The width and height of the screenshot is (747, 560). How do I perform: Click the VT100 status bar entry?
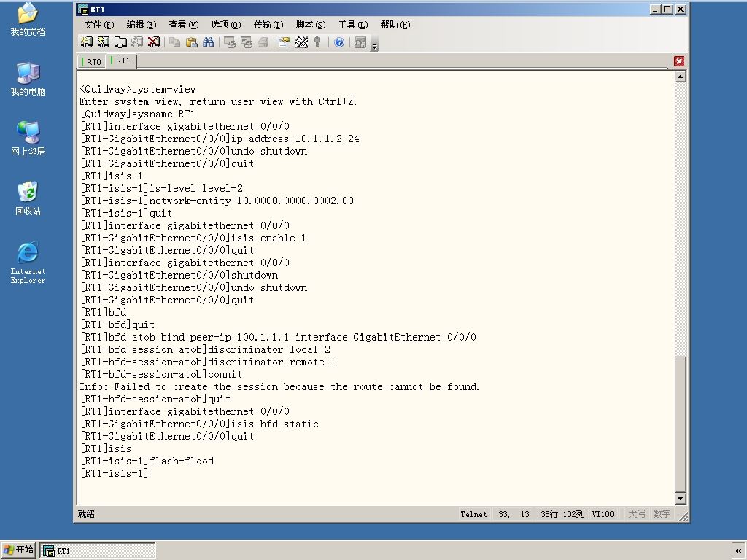click(603, 514)
